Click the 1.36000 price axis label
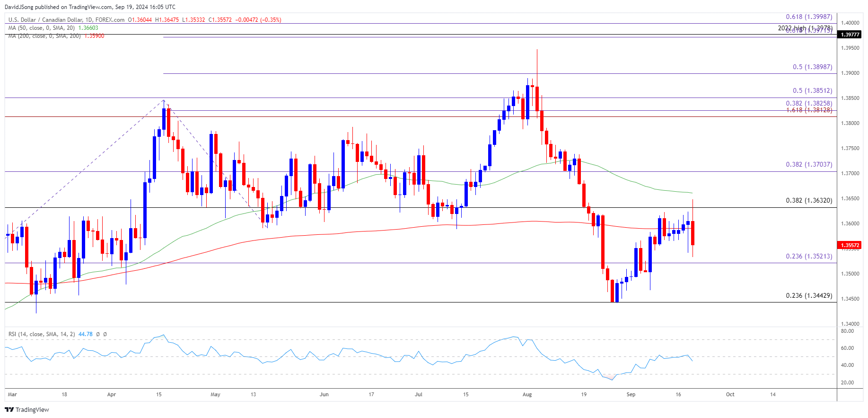 (x=850, y=223)
